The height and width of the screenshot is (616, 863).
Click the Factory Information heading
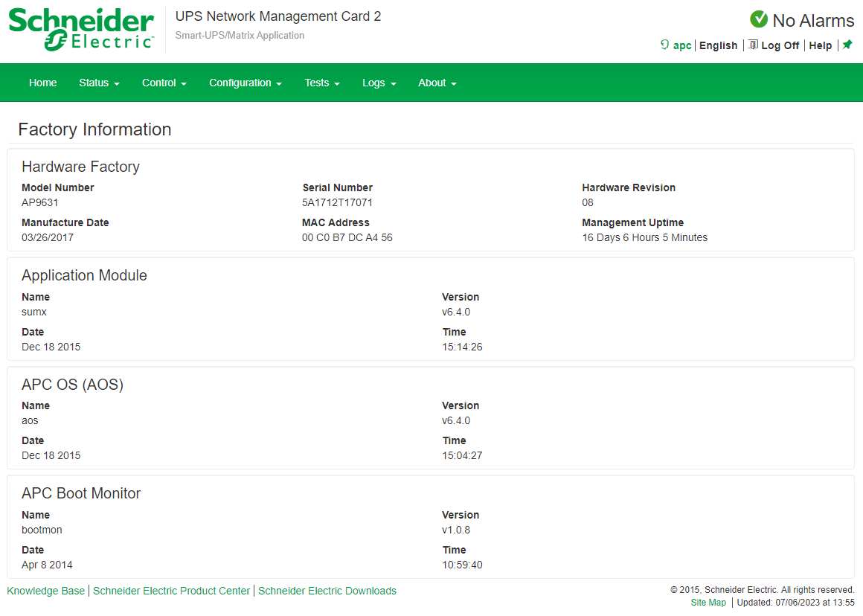tap(94, 129)
